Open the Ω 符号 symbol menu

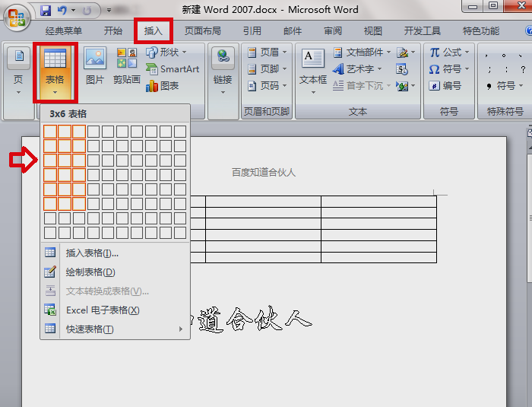(449, 69)
